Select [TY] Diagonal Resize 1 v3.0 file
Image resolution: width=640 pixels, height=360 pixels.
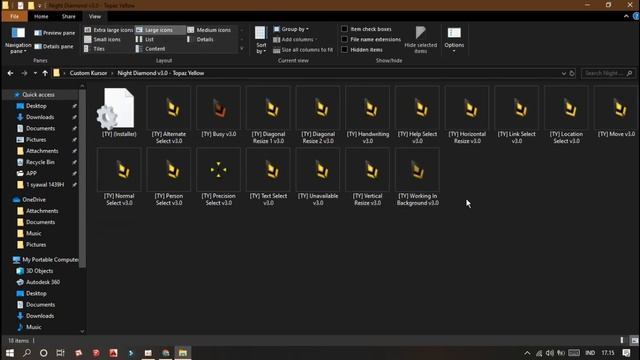268,115
